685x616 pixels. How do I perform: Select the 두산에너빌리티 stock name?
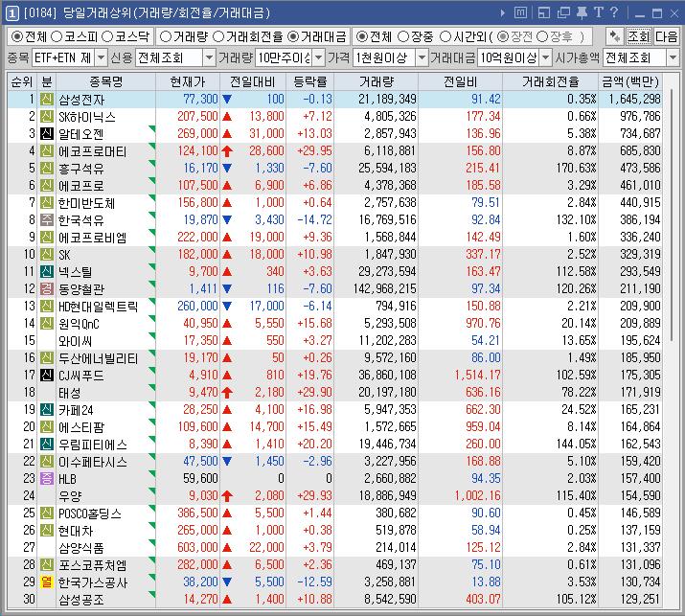[99, 358]
